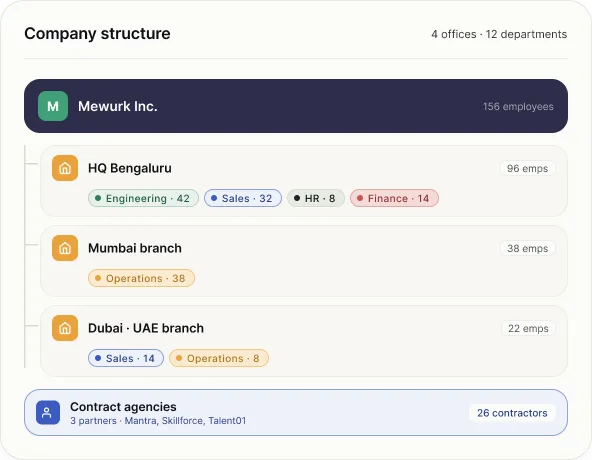
Task: Select the Sales · 32 chip in HQ Bengaluru
Action: [x=243, y=198]
